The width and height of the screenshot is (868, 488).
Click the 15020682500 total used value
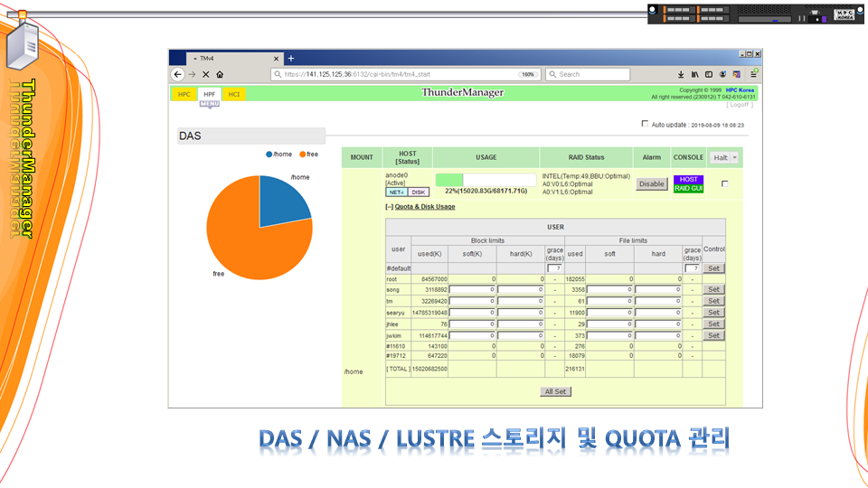click(429, 369)
